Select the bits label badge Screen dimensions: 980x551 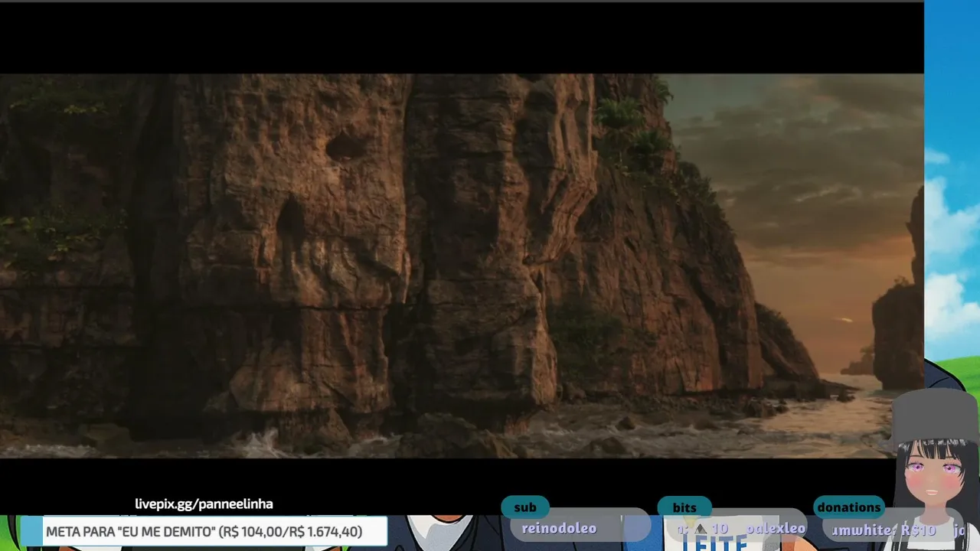point(684,507)
